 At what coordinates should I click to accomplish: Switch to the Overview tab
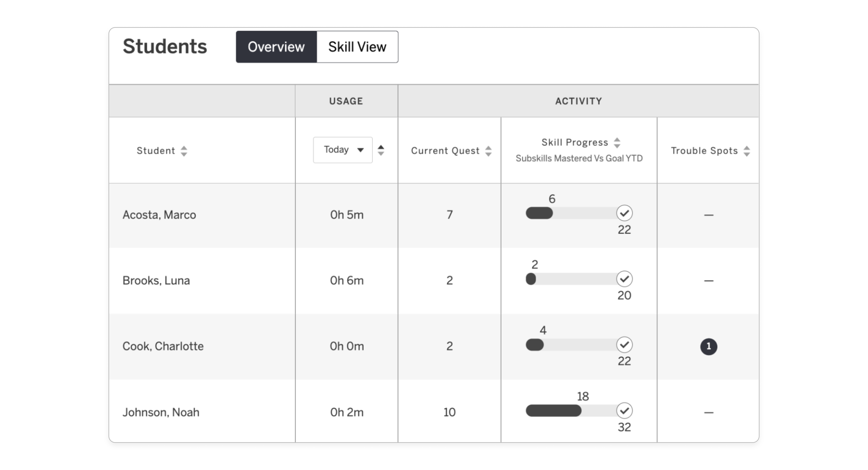pos(276,47)
